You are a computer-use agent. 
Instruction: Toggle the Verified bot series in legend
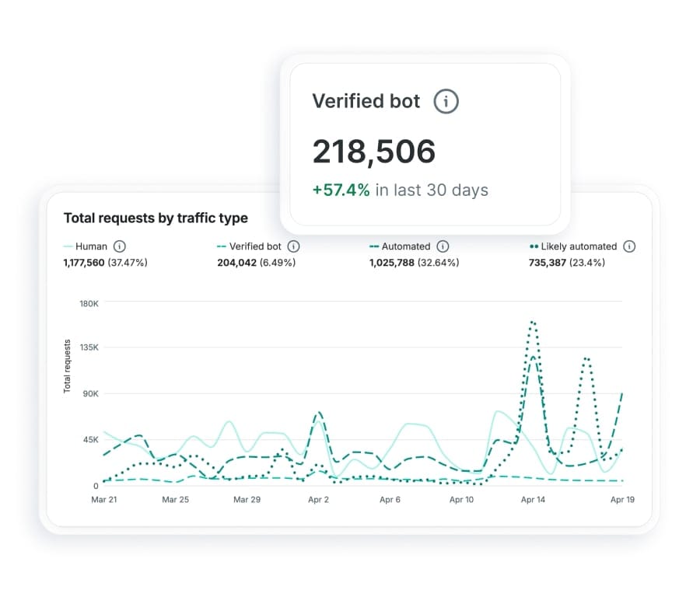(255, 246)
